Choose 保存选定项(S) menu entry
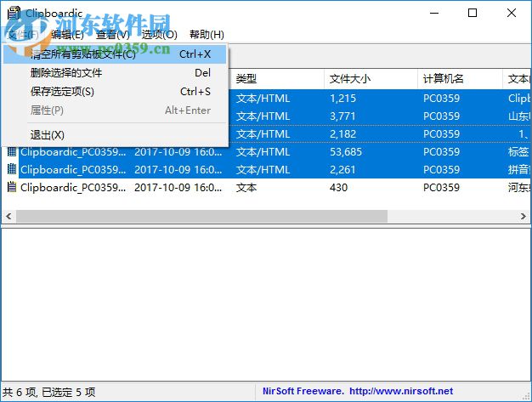 (115, 91)
